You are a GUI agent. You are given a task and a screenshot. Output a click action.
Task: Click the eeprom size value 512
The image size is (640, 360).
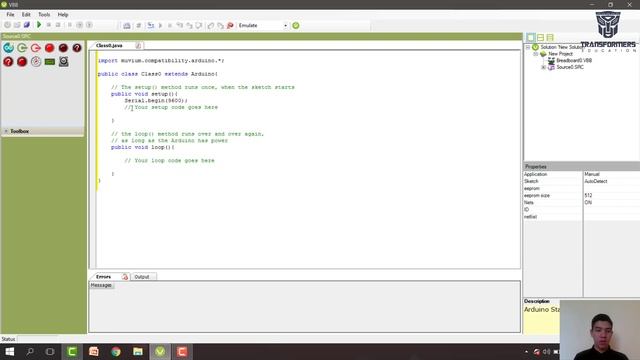tap(588, 196)
